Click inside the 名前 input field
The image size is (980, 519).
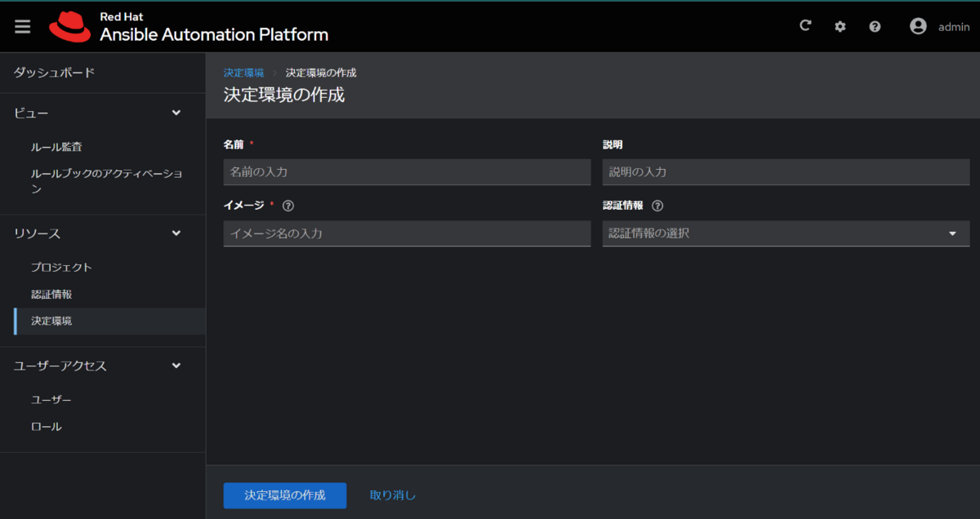(x=406, y=172)
